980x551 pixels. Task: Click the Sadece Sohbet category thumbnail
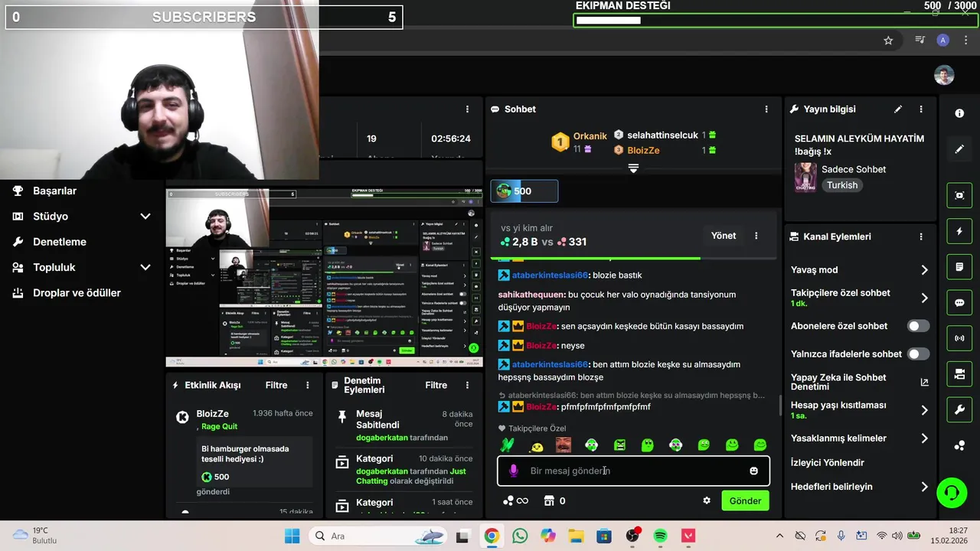pos(805,177)
